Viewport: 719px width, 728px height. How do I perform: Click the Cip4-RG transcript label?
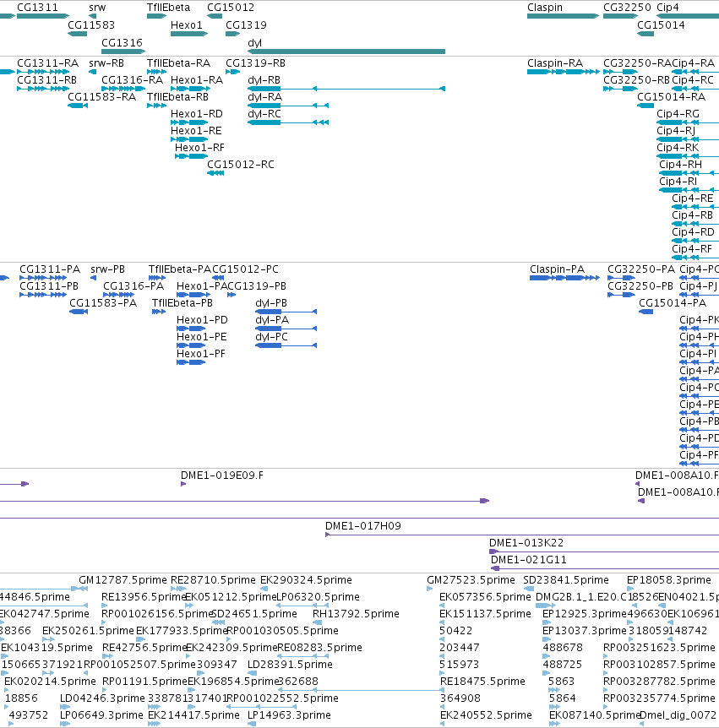678,114
